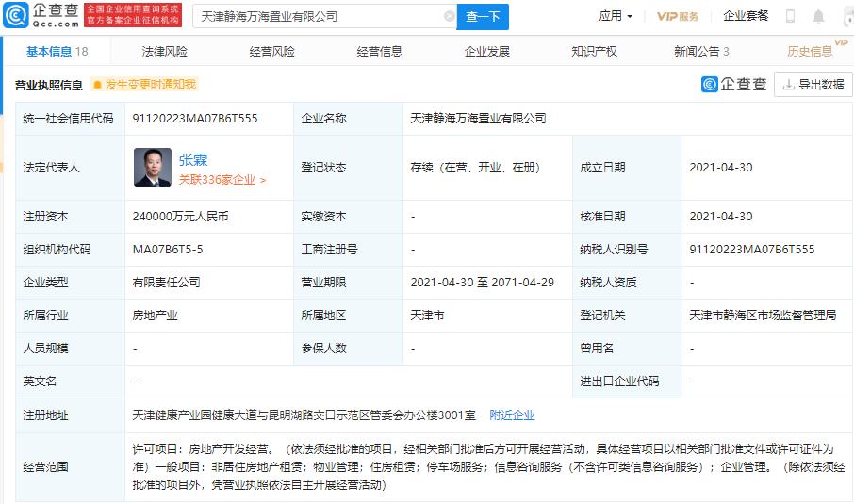Select business term 2021-04-30 至 2071-04-29

click(482, 282)
